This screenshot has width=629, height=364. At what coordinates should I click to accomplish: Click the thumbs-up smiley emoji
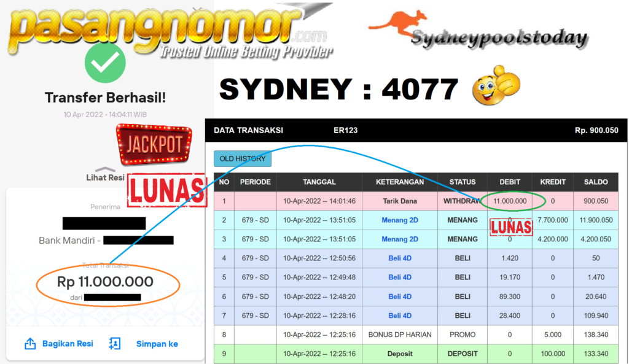click(x=496, y=85)
